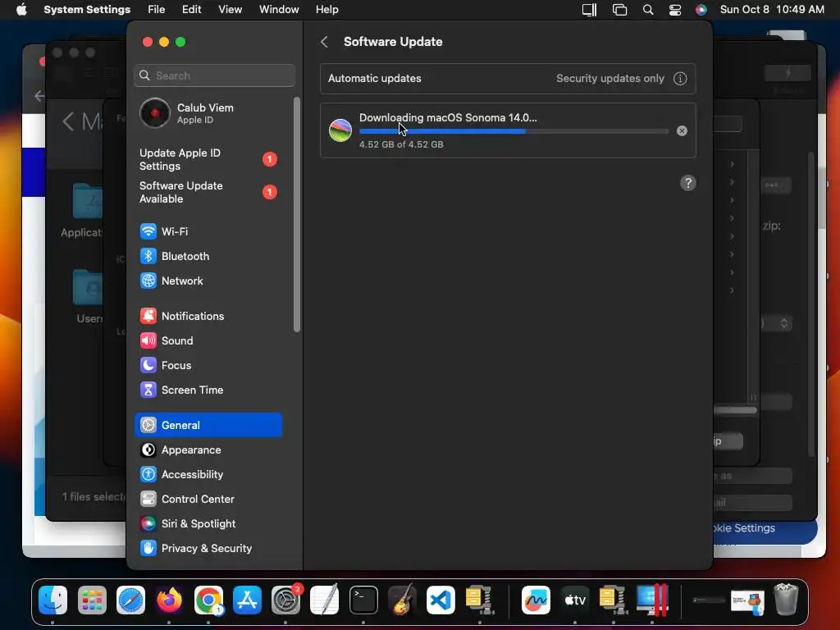Launch Safari from the Dock
The height and width of the screenshot is (630, 840).
(130, 600)
